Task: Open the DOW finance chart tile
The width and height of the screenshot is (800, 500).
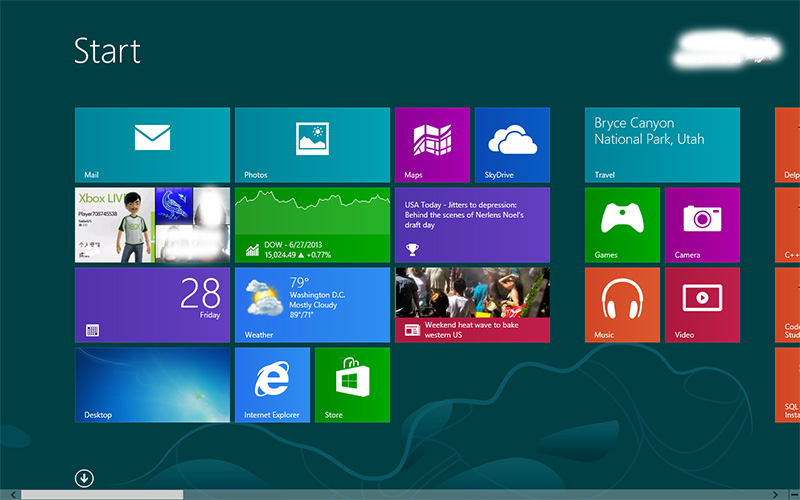Action: [312, 224]
